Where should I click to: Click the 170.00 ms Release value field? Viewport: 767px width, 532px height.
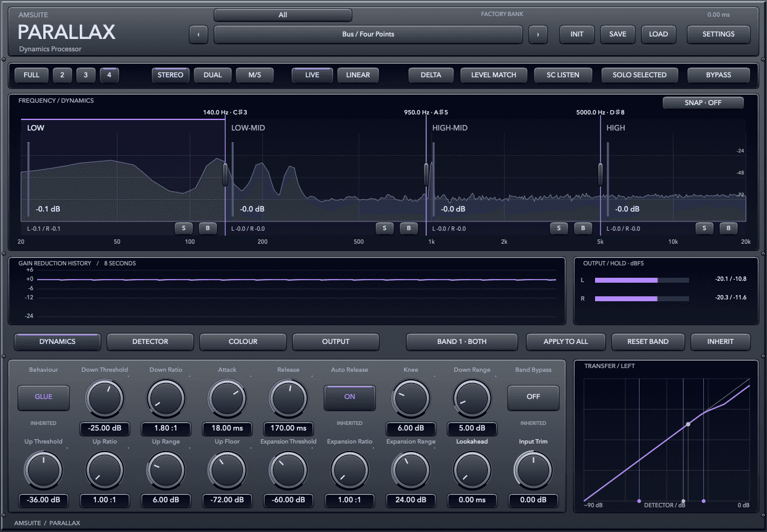pyautogui.click(x=288, y=429)
